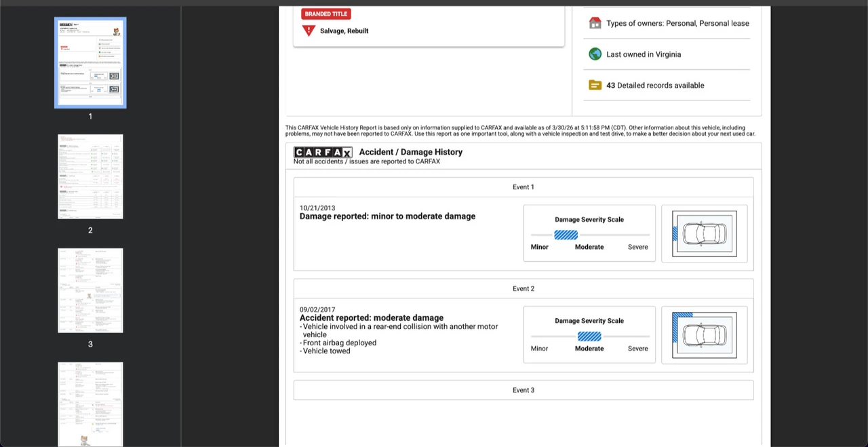Click 'Salvage, Rebuilt' text

pos(344,31)
